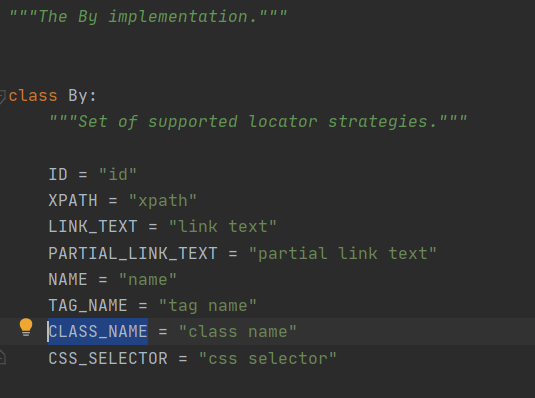Click the "class name" string value

238,332
